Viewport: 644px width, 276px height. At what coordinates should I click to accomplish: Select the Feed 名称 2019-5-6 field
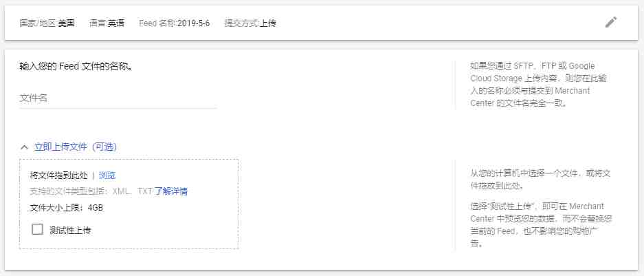(175, 23)
